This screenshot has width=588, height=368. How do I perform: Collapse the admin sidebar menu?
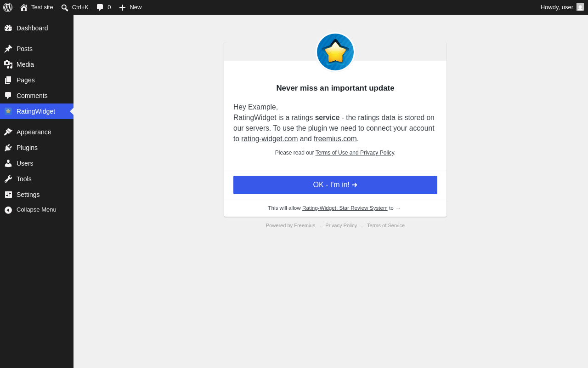point(37,210)
